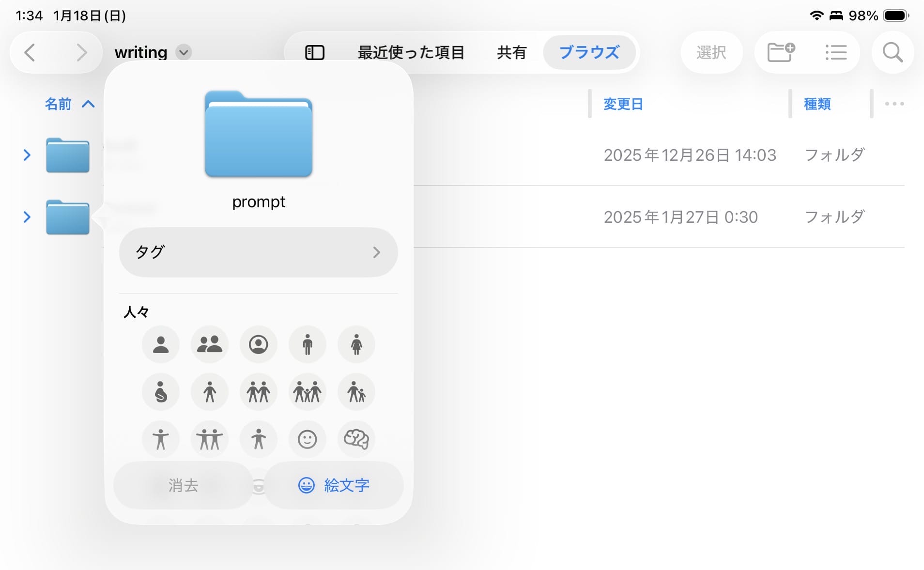The width and height of the screenshot is (924, 570).
Task: Choose the woman silhouette icon
Action: 356,344
